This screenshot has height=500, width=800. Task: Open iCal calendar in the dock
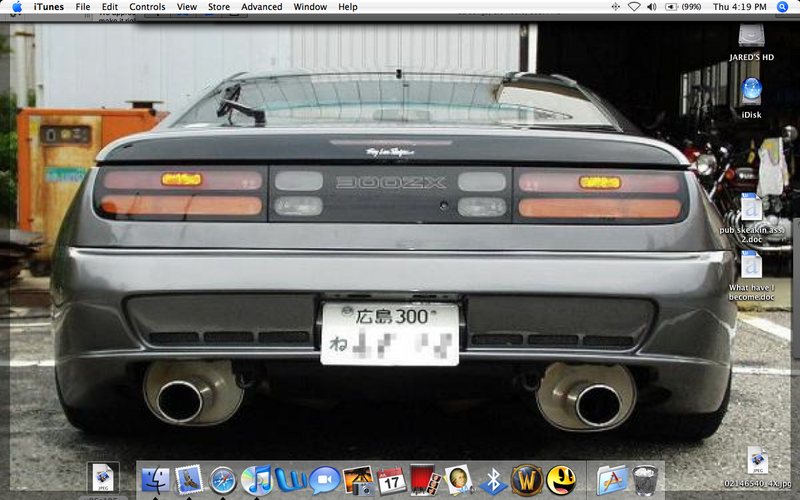tap(391, 480)
